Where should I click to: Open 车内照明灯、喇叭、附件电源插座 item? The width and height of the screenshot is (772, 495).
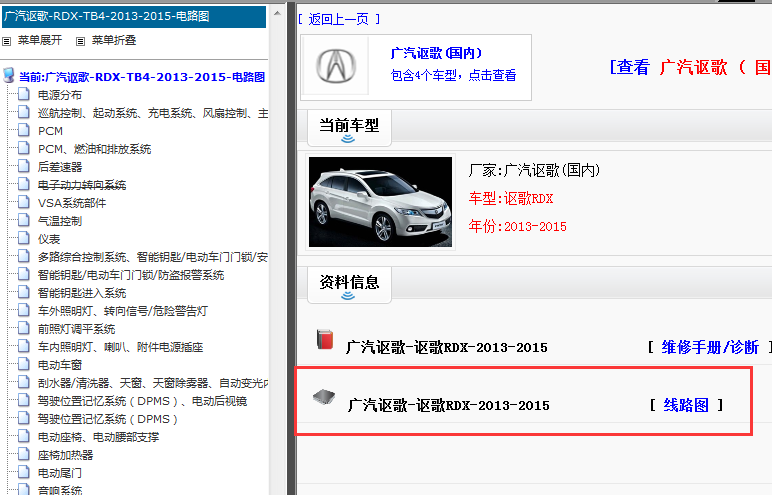120,347
